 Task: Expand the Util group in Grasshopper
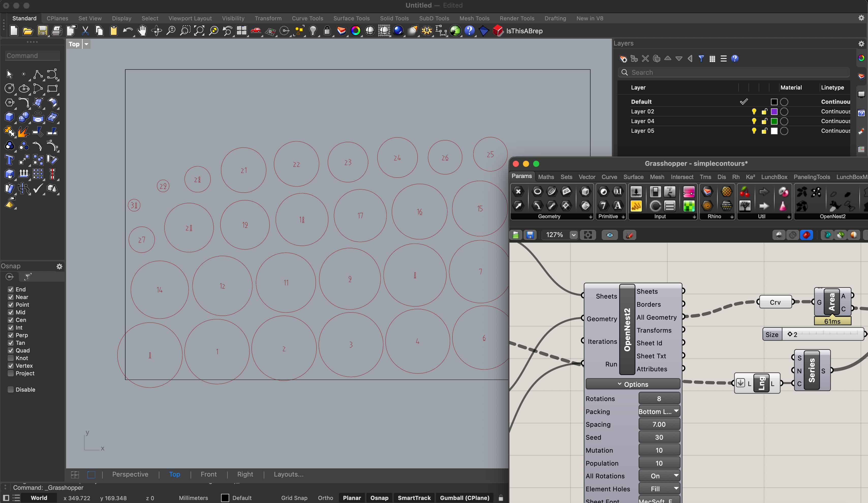pos(789,217)
